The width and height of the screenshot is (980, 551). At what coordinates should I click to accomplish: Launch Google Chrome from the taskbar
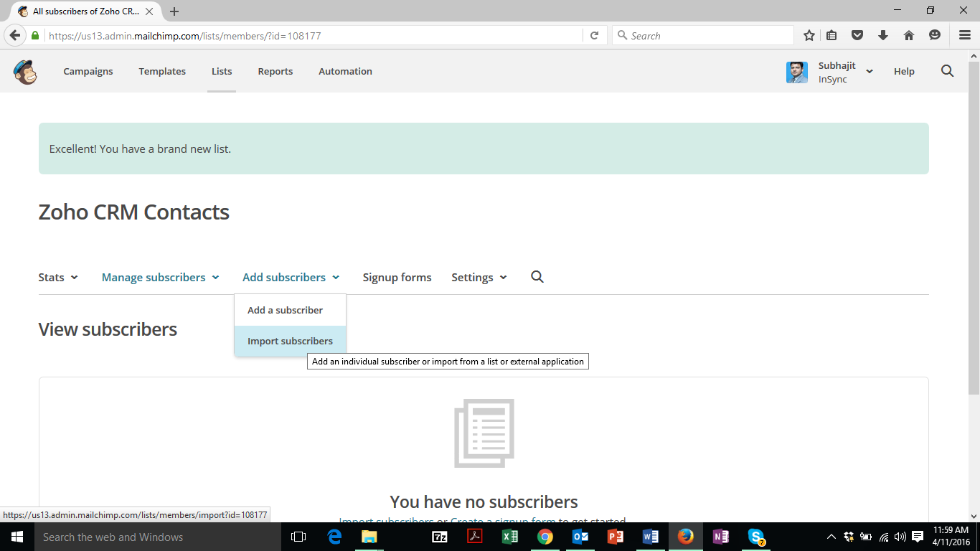point(545,537)
